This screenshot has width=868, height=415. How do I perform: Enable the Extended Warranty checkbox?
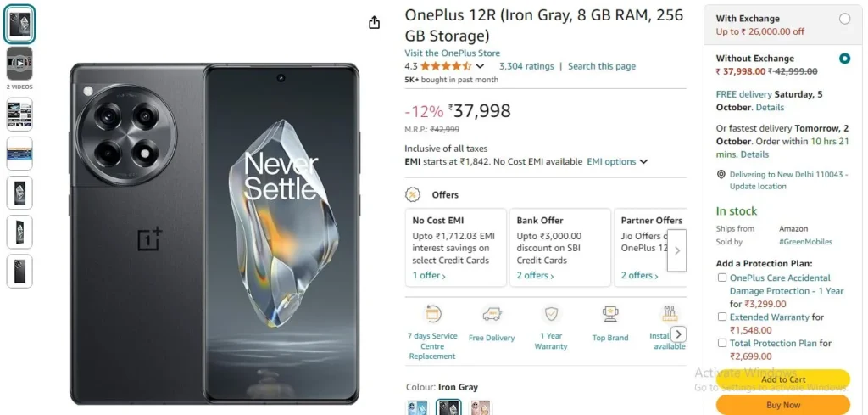[x=722, y=317]
